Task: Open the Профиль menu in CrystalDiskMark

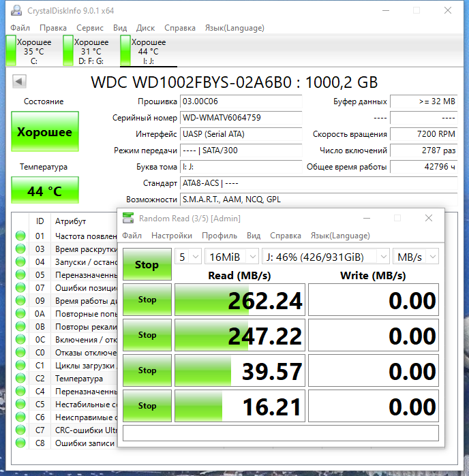Action: tap(220, 236)
